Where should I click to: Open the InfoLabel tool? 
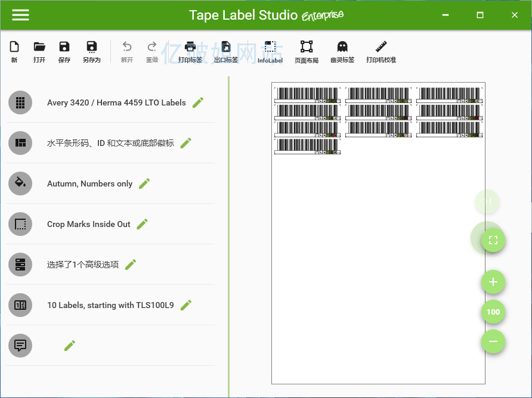(x=270, y=51)
